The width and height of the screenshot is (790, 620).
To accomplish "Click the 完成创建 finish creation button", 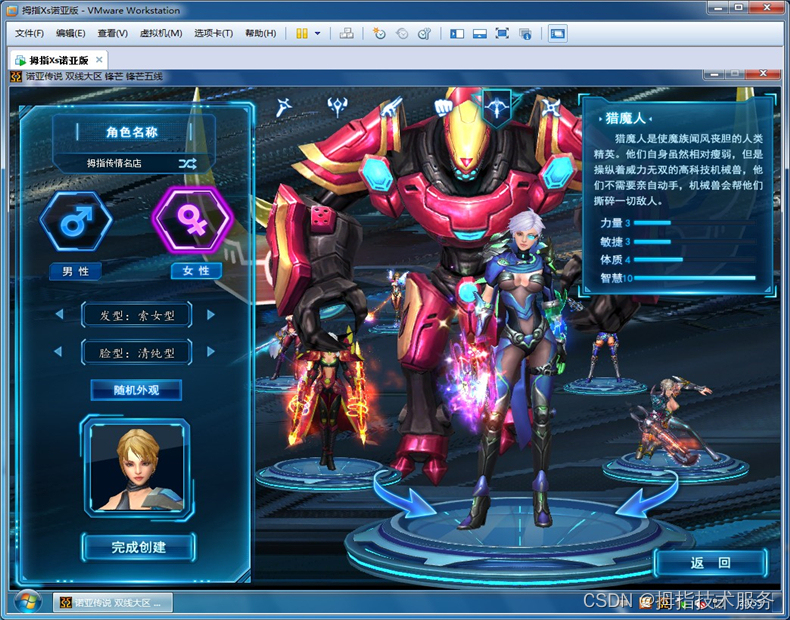I will [139, 547].
